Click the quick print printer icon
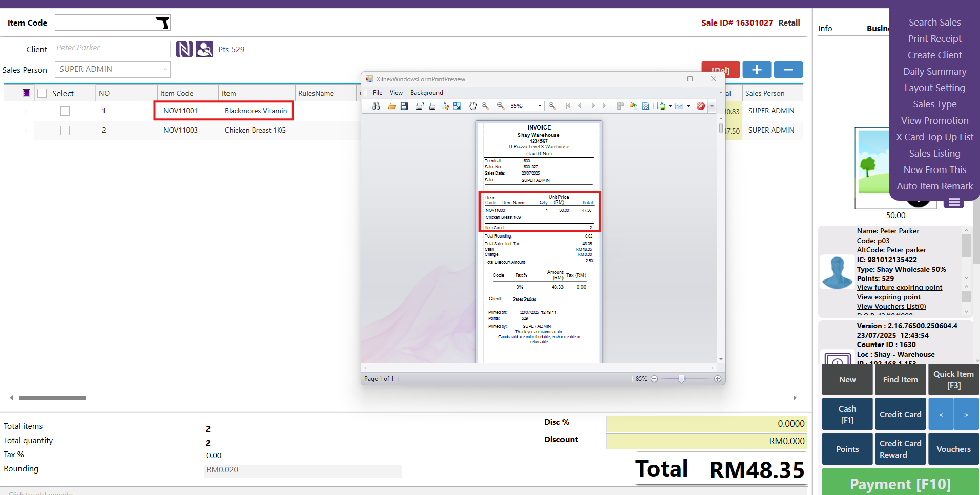This screenshot has width=980, height=495. click(432, 106)
